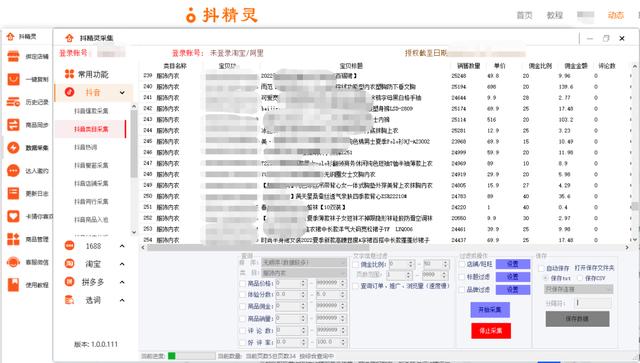This screenshot has height=363, width=640.
Task: Click the 抖精灵 logo in page header
Action: 222,15
